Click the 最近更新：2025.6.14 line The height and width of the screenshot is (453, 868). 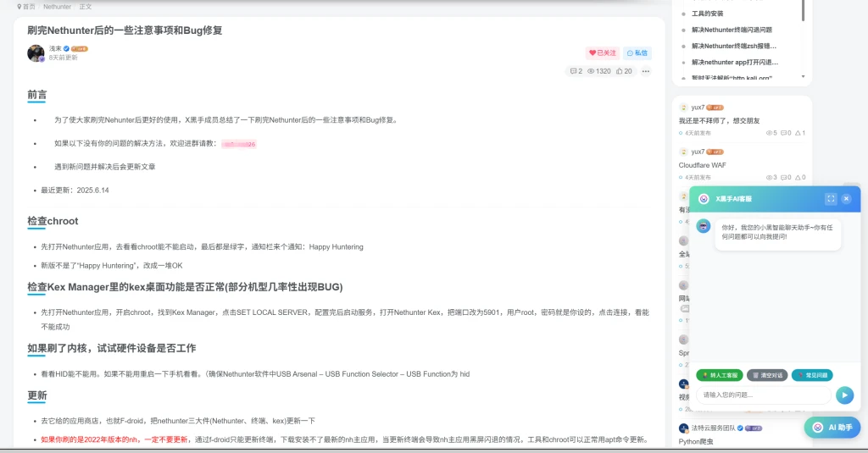click(x=75, y=191)
